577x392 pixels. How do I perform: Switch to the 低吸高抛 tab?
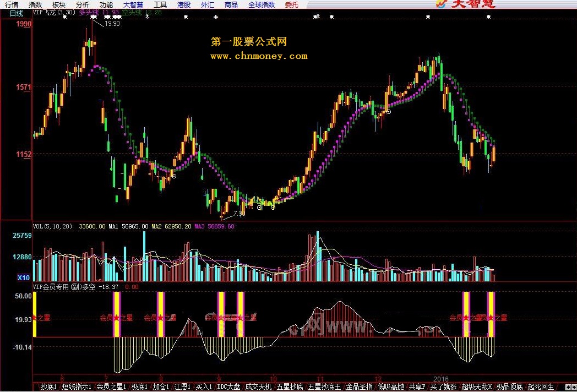(x=391, y=387)
